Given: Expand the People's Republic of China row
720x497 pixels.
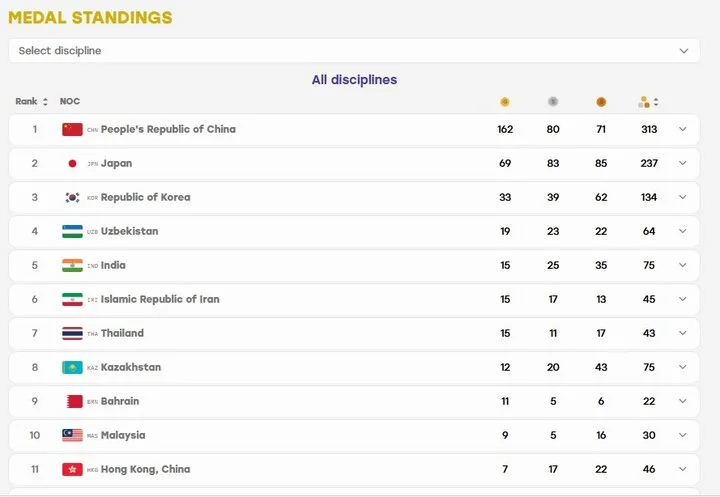Looking at the screenshot, I should click(683, 129).
